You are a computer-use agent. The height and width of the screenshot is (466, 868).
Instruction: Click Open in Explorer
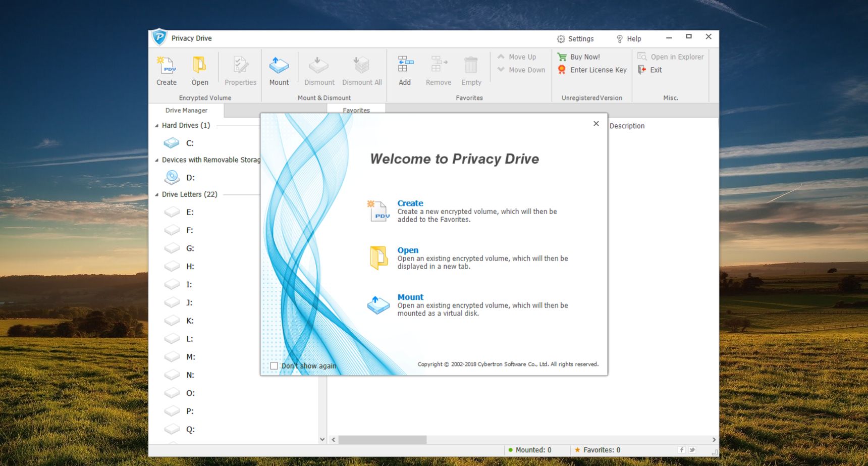(671, 57)
